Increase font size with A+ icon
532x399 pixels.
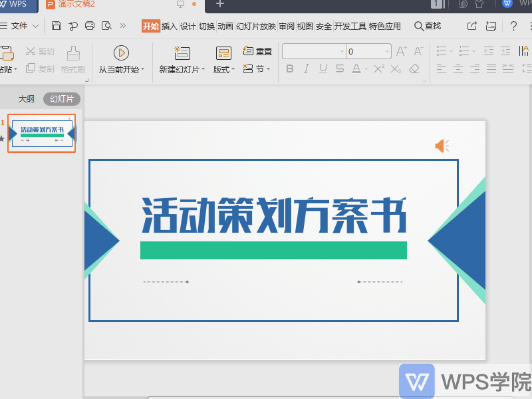click(400, 51)
